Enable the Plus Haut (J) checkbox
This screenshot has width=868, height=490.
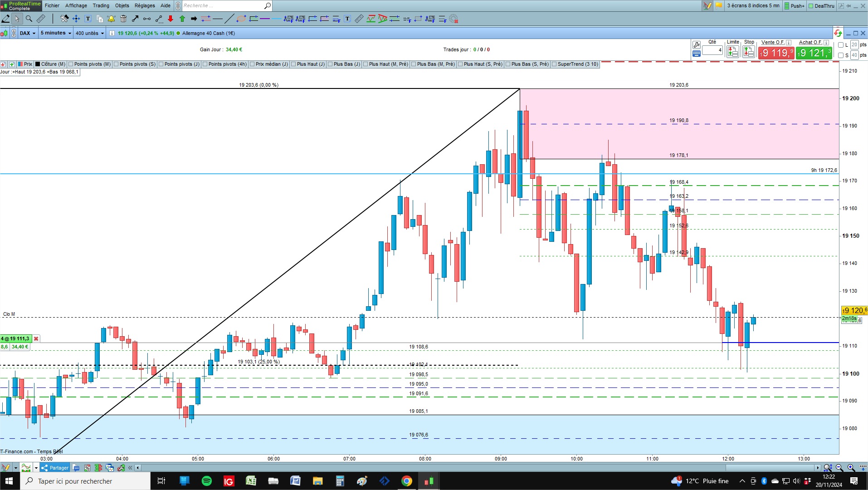[x=294, y=64]
